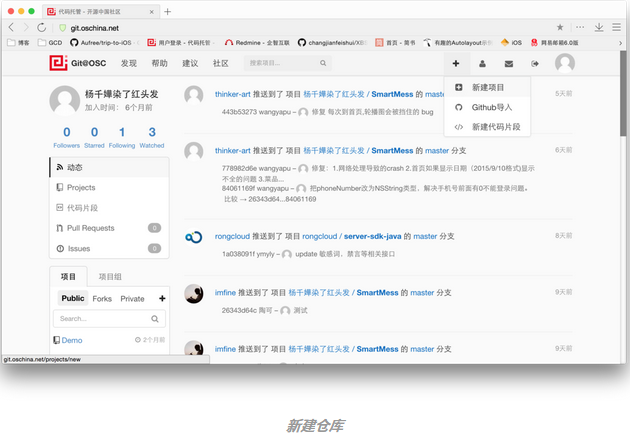This screenshot has width=630, height=435.
Task: Open the Demo project link
Action: click(71, 340)
